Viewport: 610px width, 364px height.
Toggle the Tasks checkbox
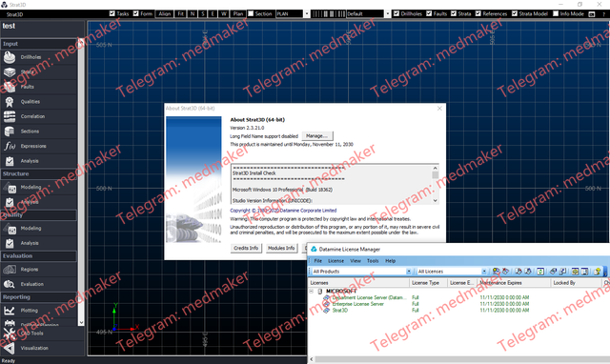click(x=112, y=13)
